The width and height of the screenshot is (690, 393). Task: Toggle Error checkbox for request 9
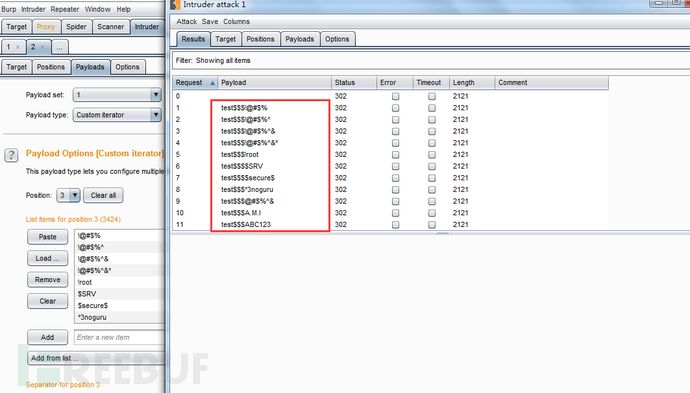point(396,201)
